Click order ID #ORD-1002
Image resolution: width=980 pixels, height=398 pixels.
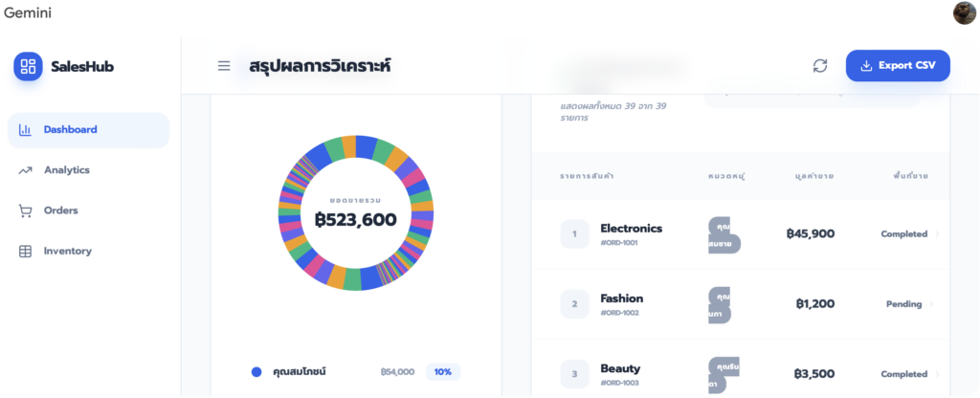pos(619,313)
